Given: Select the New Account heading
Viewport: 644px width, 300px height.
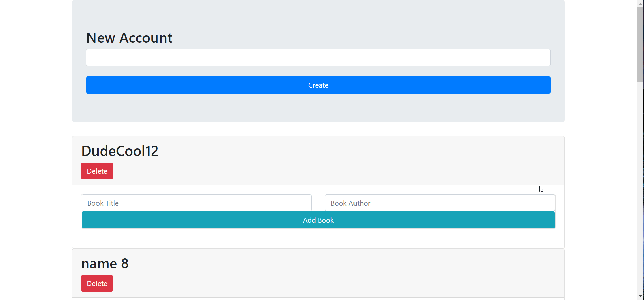Looking at the screenshot, I should pyautogui.click(x=129, y=38).
